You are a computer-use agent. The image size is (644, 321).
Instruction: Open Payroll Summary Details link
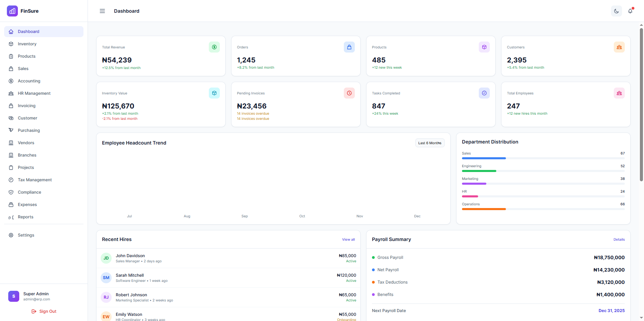[619, 240]
